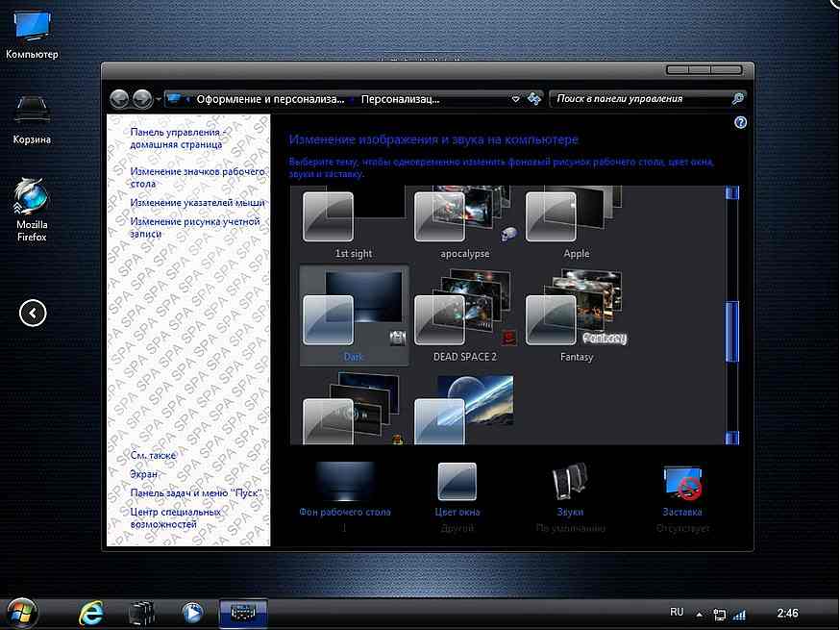This screenshot has height=630, width=840.
Task: Select the Персонализация breadcrumb segment
Action: tap(401, 98)
